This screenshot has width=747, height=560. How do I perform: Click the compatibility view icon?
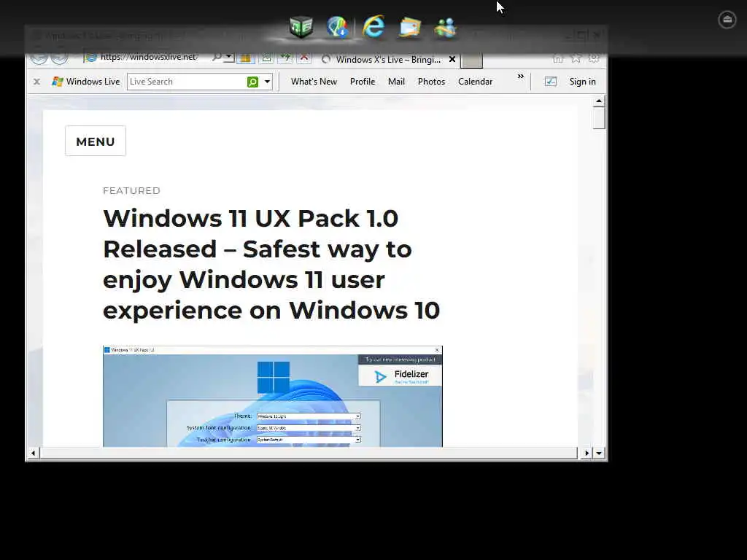(266, 58)
